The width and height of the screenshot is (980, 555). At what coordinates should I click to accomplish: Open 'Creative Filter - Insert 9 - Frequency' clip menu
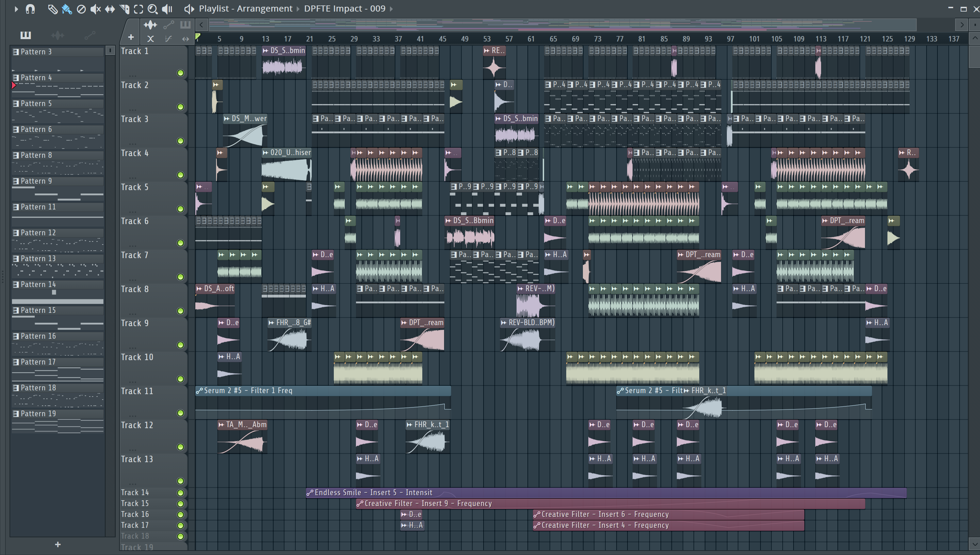[360, 504]
